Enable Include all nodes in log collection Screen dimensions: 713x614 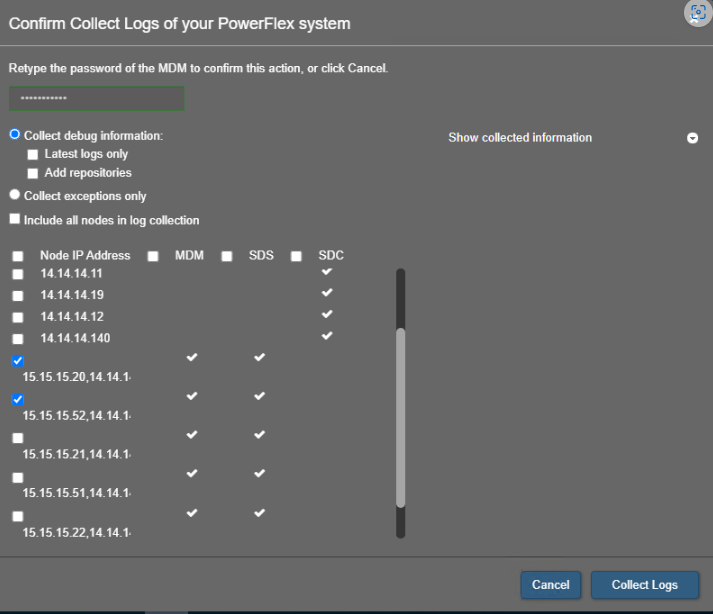pos(15,220)
